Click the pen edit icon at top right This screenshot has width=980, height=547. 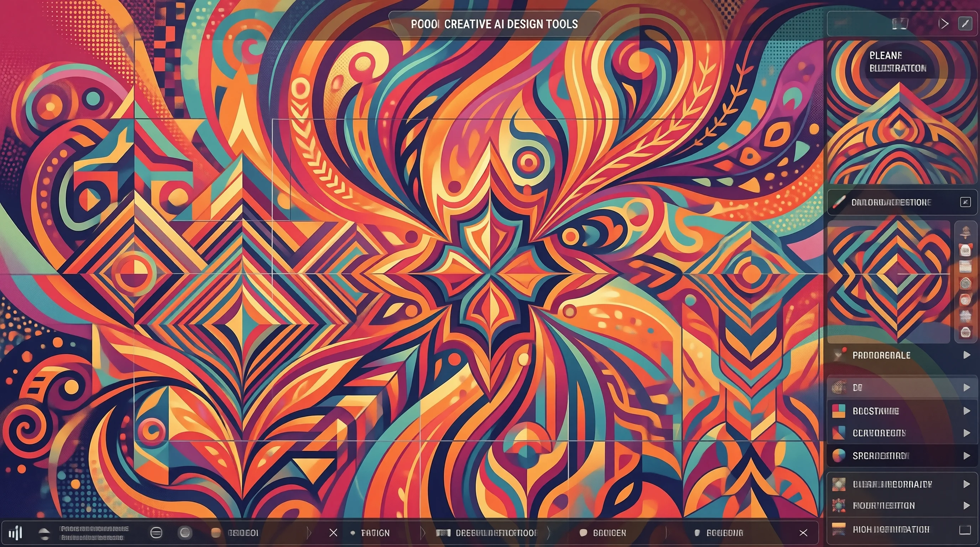pos(965,24)
